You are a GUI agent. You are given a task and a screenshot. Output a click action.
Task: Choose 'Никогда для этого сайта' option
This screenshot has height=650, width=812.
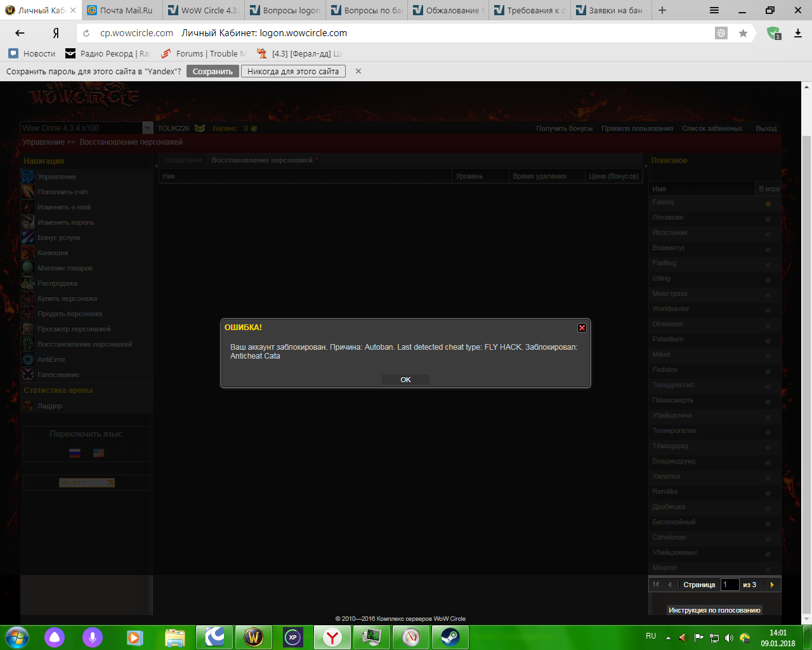(x=293, y=72)
